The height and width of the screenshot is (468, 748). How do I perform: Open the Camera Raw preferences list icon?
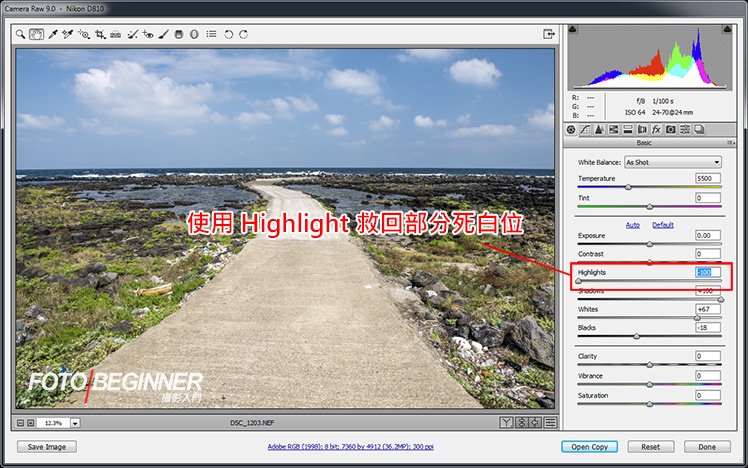tap(211, 33)
